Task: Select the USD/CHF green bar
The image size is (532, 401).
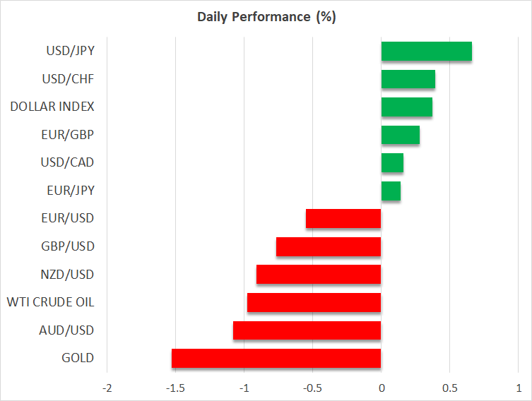Action: tap(408, 79)
